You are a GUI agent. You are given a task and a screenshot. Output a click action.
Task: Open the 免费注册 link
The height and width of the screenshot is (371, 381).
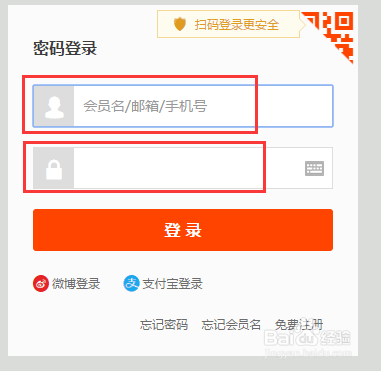(x=299, y=324)
